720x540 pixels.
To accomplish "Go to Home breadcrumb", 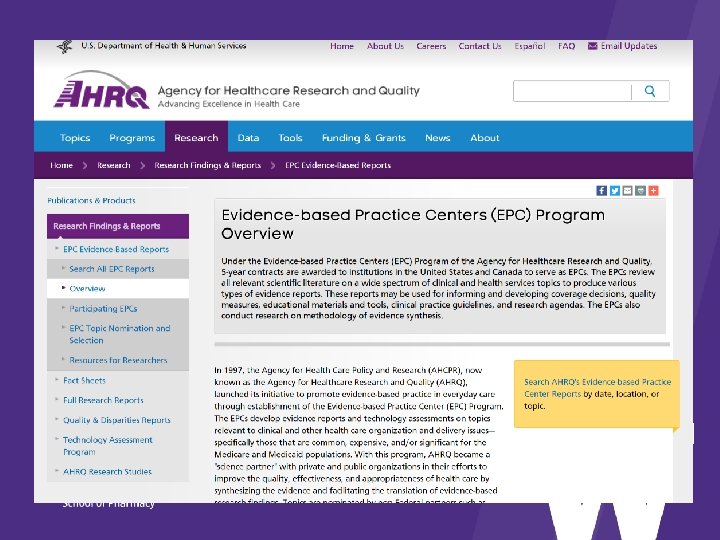I will coord(62,165).
